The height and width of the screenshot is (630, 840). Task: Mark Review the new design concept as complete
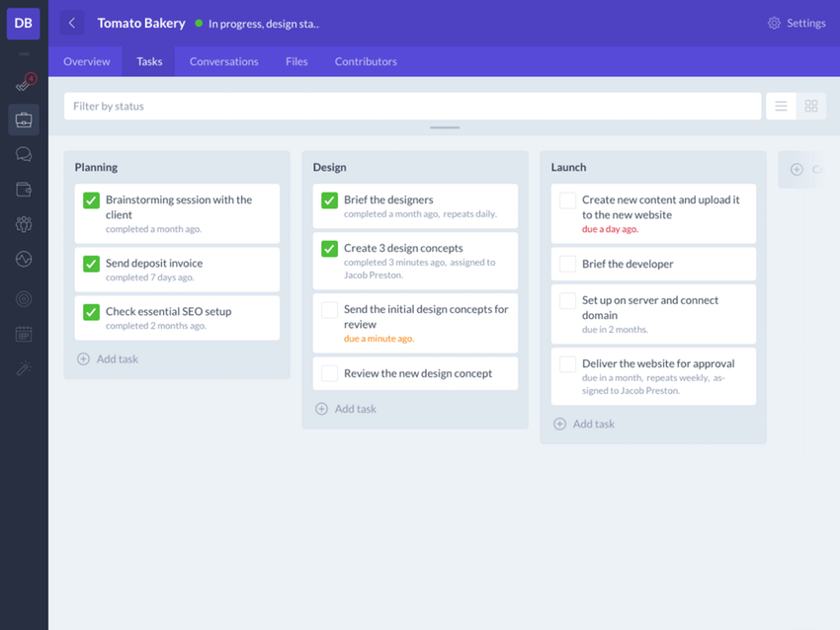click(328, 373)
